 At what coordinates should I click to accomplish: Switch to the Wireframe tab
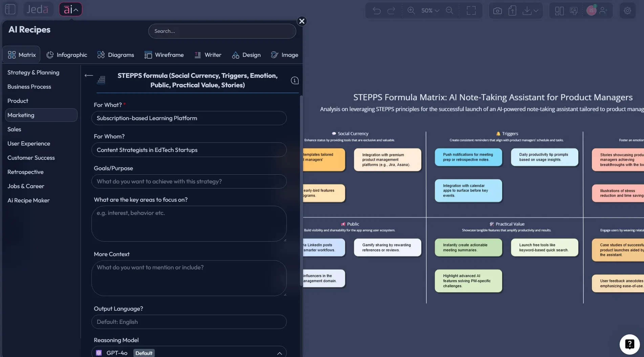tap(164, 54)
